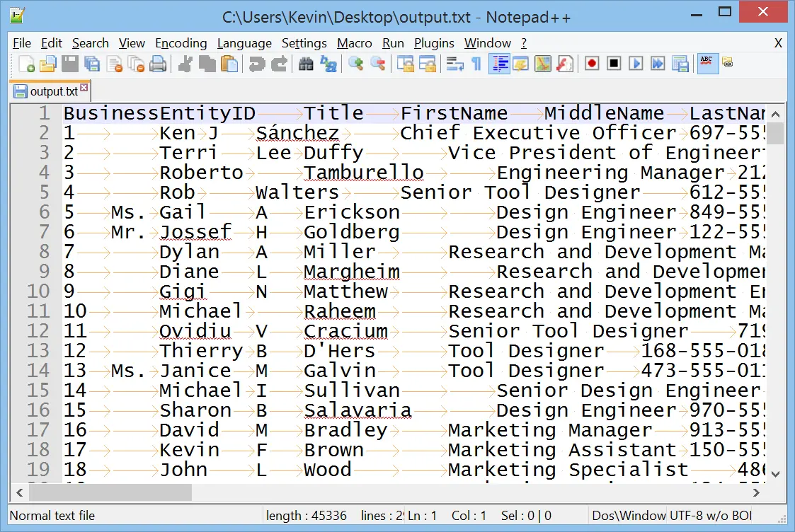The width and height of the screenshot is (795, 532).
Task: Open the ? help menu
Action: (x=524, y=44)
